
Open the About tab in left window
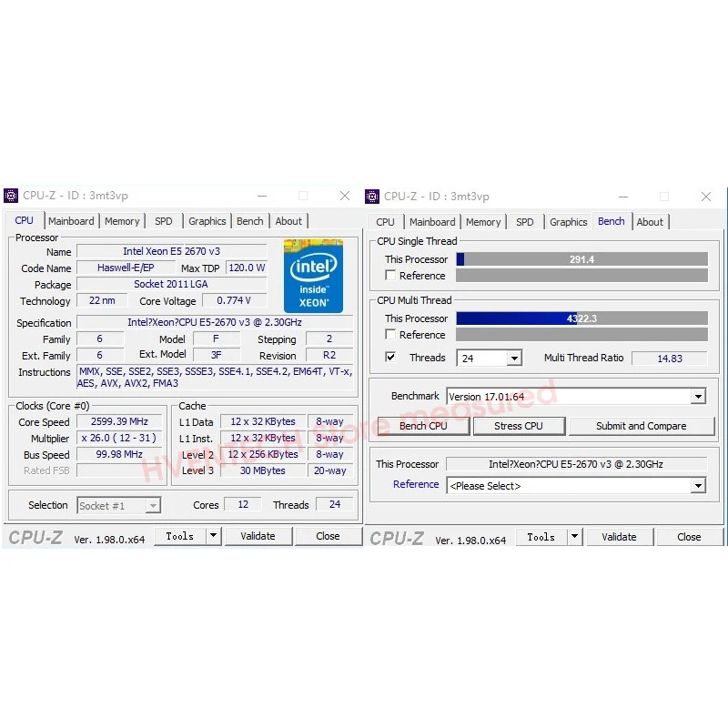[x=288, y=221]
